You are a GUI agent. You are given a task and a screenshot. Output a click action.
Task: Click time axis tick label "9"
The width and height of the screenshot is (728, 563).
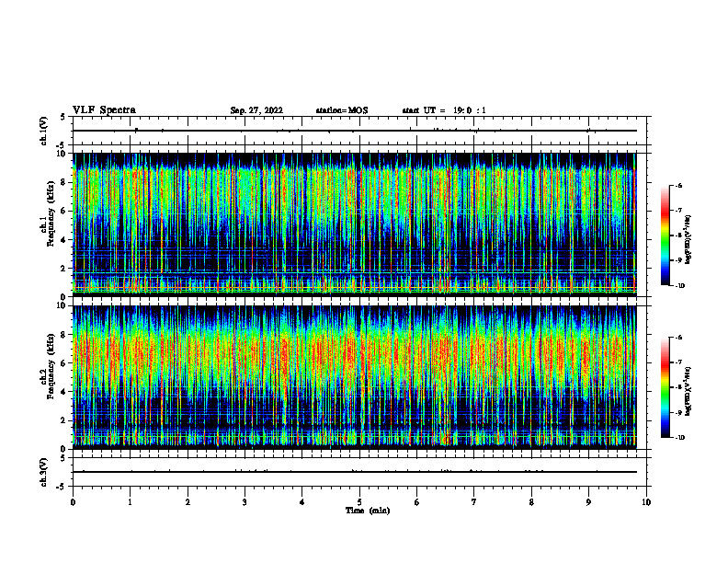(x=588, y=502)
